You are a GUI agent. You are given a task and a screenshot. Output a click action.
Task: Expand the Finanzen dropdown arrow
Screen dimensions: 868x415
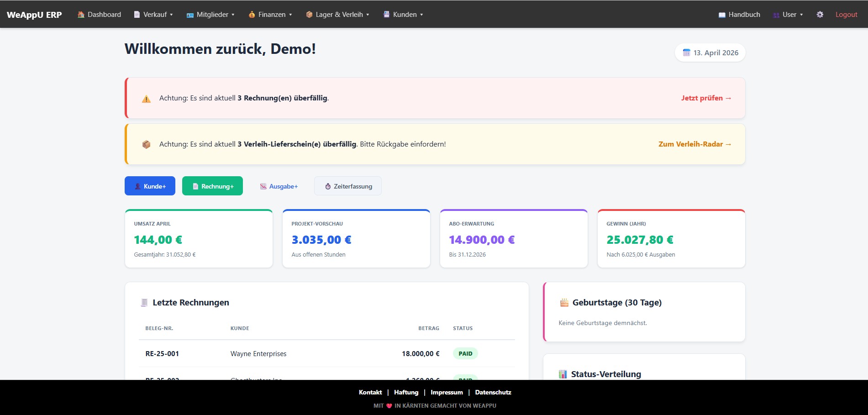pyautogui.click(x=290, y=15)
